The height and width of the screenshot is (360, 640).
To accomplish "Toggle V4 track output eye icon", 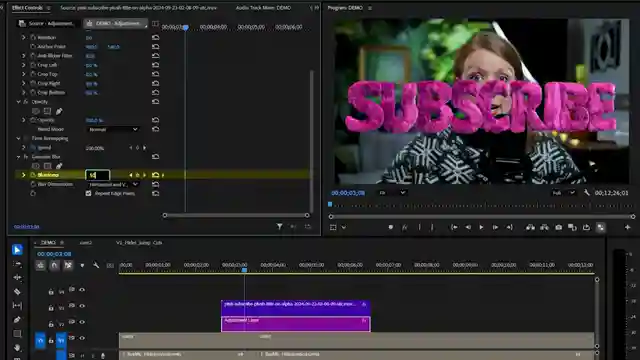I will tap(82, 290).
